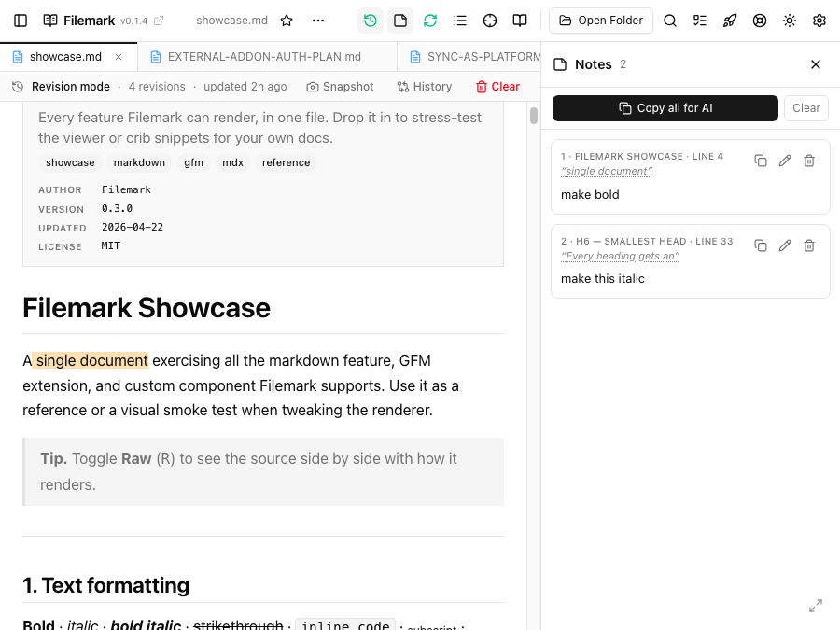Edit the 'make this italic' note
The height and width of the screenshot is (630, 840).
coord(785,245)
